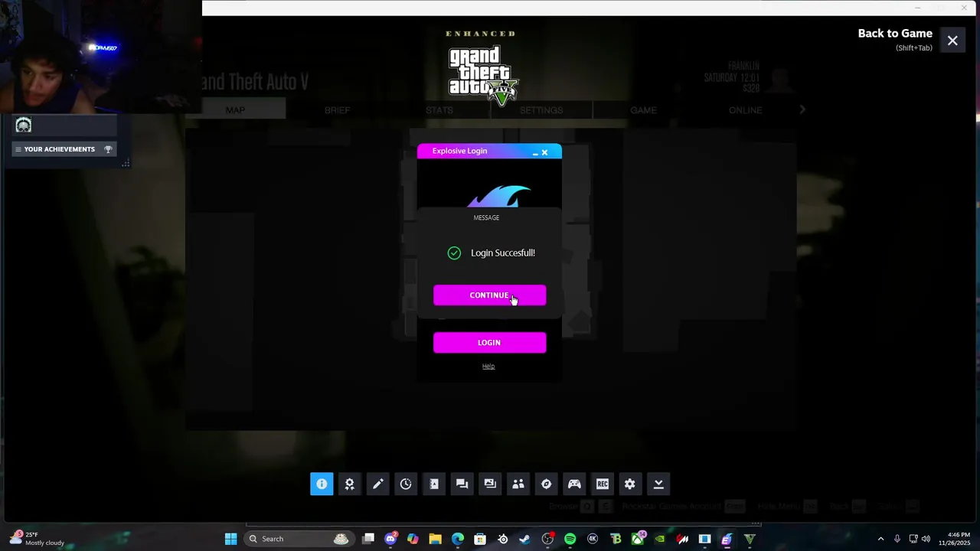Open Controller gamepad icon in overlay toolbar

[574, 484]
